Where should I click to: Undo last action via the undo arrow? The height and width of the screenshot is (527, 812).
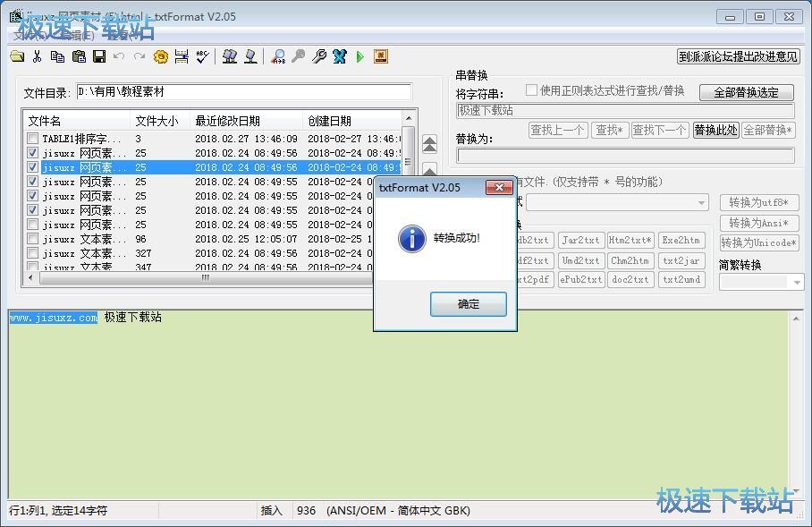tap(119, 56)
